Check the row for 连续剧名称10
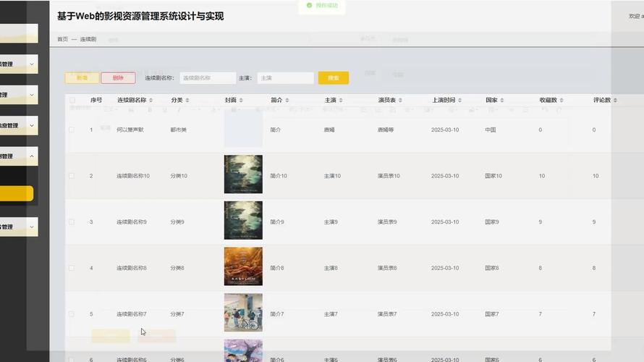The height and width of the screenshot is (362, 644). [72, 176]
